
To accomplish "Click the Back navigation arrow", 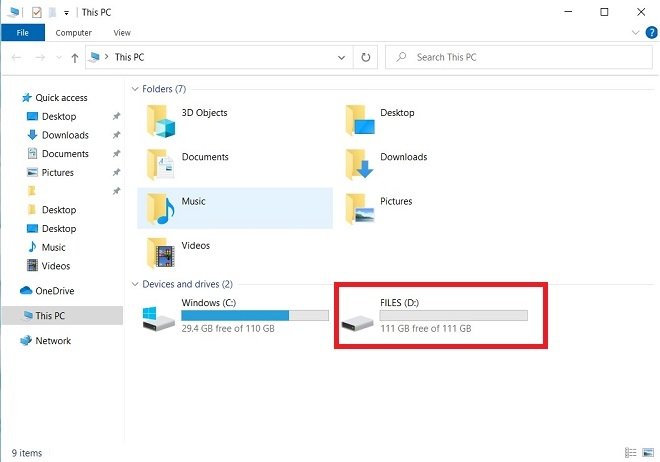I will [x=16, y=57].
